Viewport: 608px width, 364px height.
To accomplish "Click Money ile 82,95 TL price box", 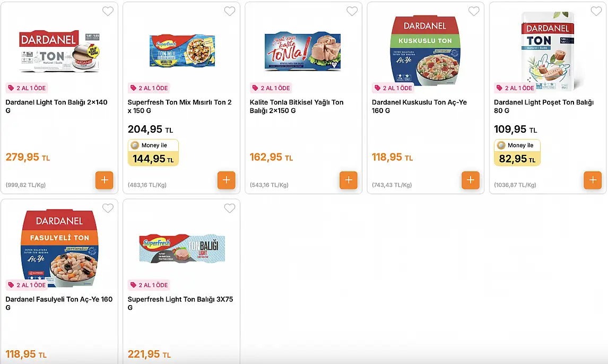I will point(517,153).
